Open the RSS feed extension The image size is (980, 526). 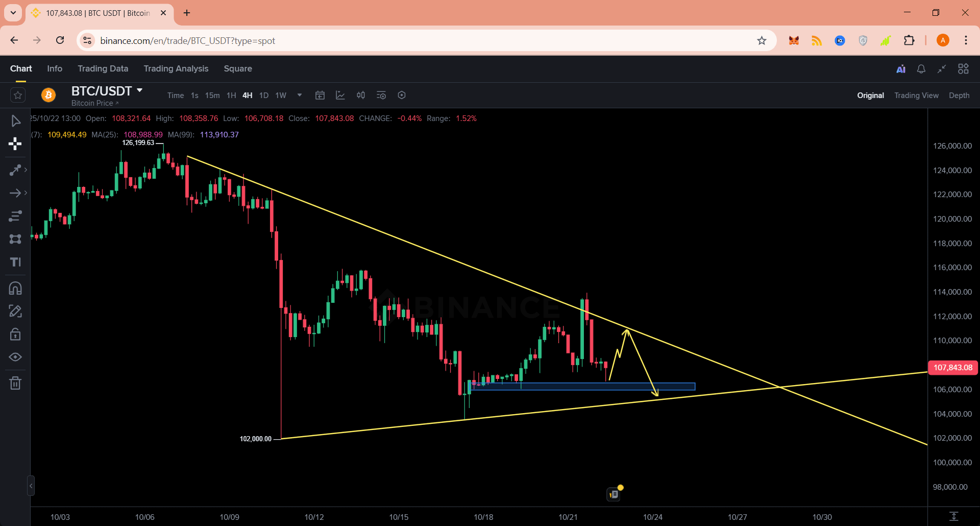(x=817, y=40)
